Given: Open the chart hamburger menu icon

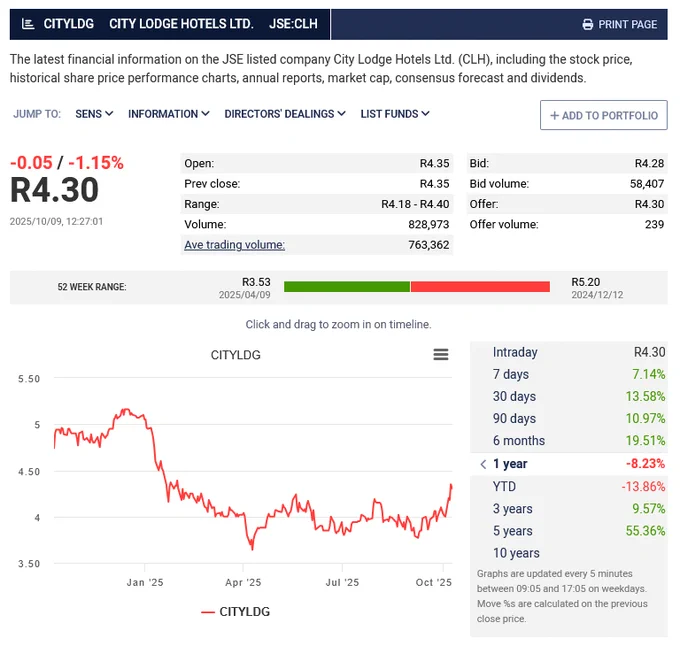Looking at the screenshot, I should pyautogui.click(x=441, y=354).
